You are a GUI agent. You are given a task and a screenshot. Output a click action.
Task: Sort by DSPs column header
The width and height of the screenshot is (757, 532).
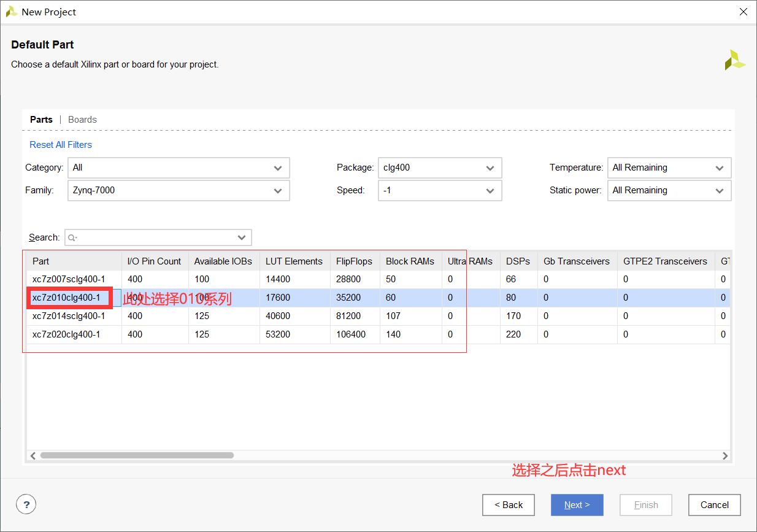point(519,261)
